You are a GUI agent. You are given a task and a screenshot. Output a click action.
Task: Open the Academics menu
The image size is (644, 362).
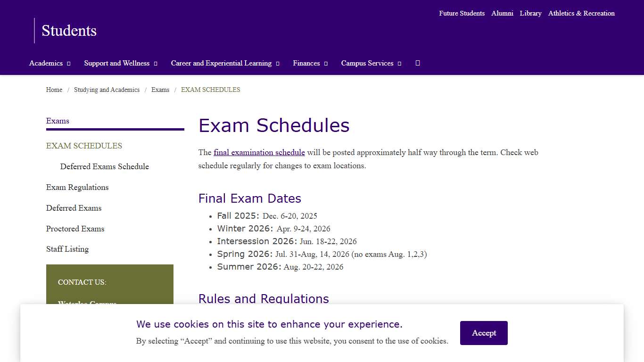click(x=45, y=63)
